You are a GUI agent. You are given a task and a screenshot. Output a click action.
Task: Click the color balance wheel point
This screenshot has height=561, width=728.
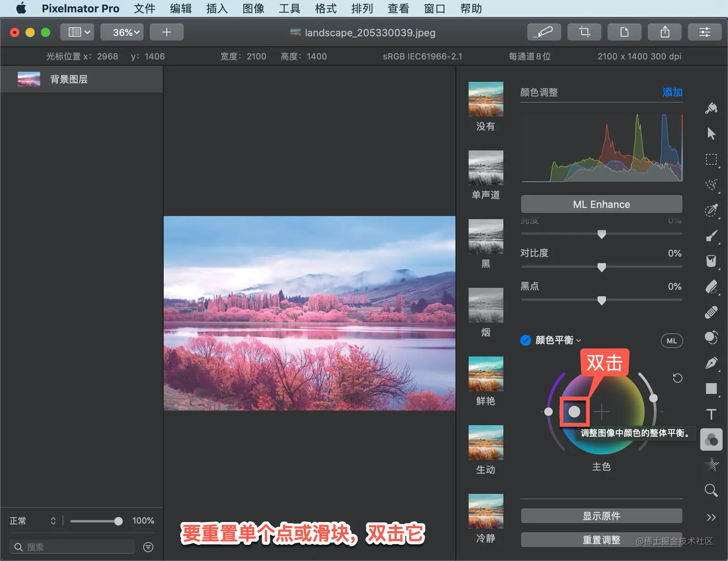(x=574, y=411)
